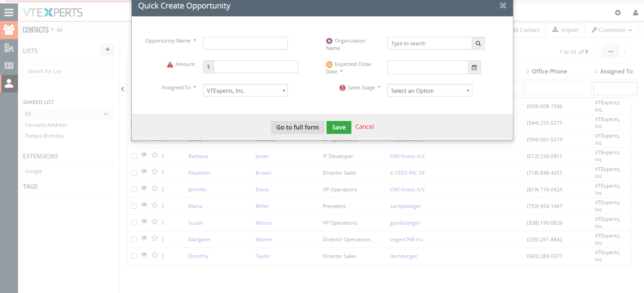Open the Todays Birthday list

pos(44,136)
